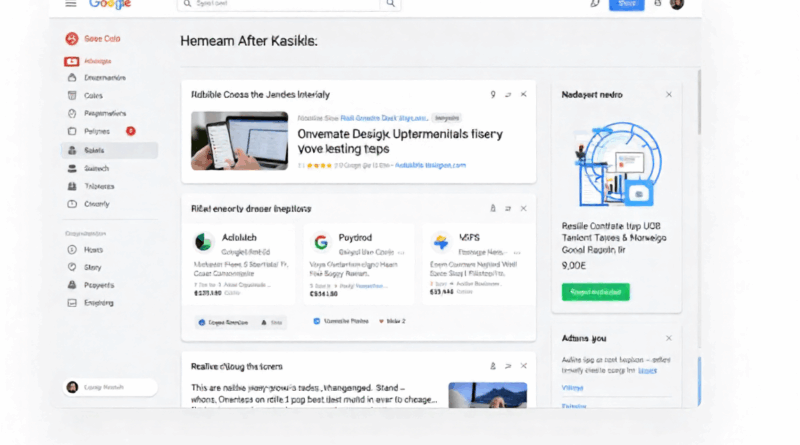The width and height of the screenshot is (800, 445).
Task: Click the green button in side panel
Action: point(595,292)
